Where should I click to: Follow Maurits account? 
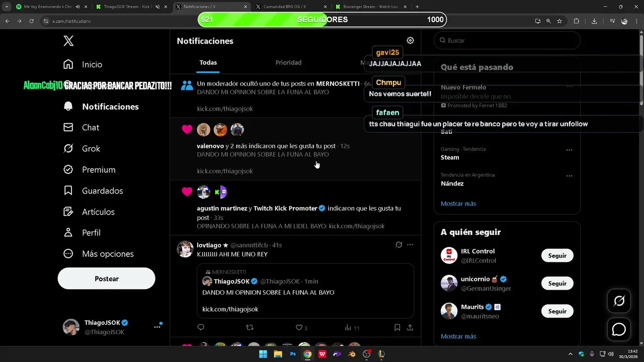coord(557,311)
